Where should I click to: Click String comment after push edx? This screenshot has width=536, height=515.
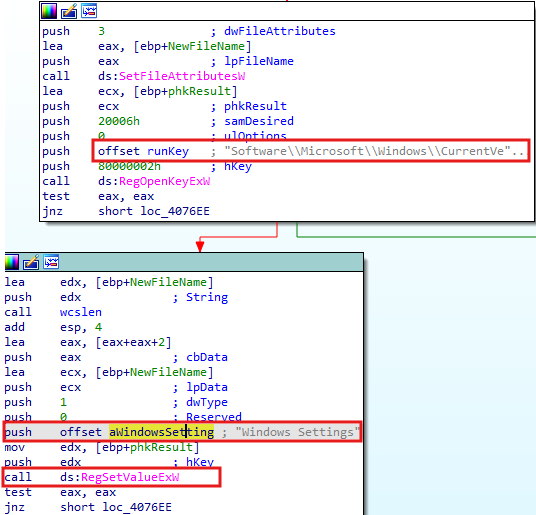207,297
